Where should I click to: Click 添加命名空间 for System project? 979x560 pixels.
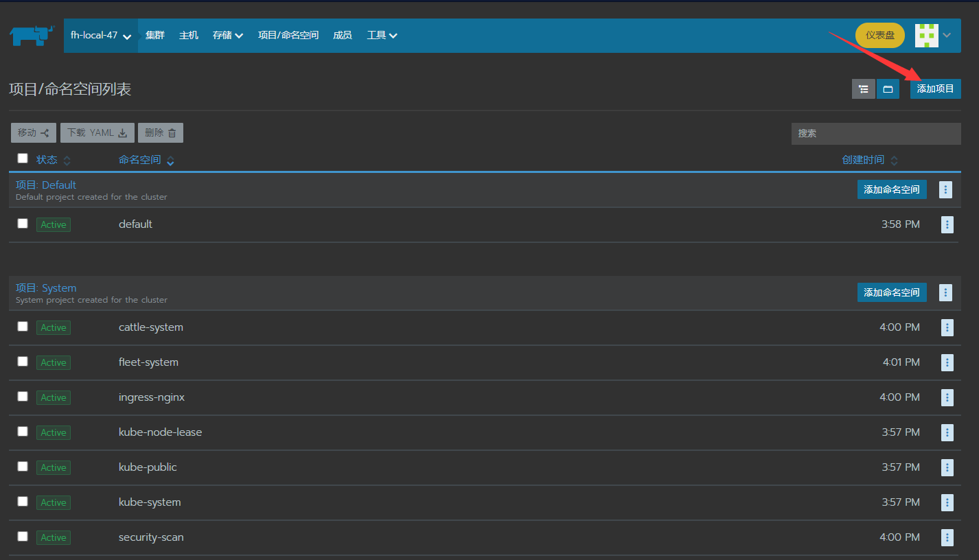click(x=892, y=293)
